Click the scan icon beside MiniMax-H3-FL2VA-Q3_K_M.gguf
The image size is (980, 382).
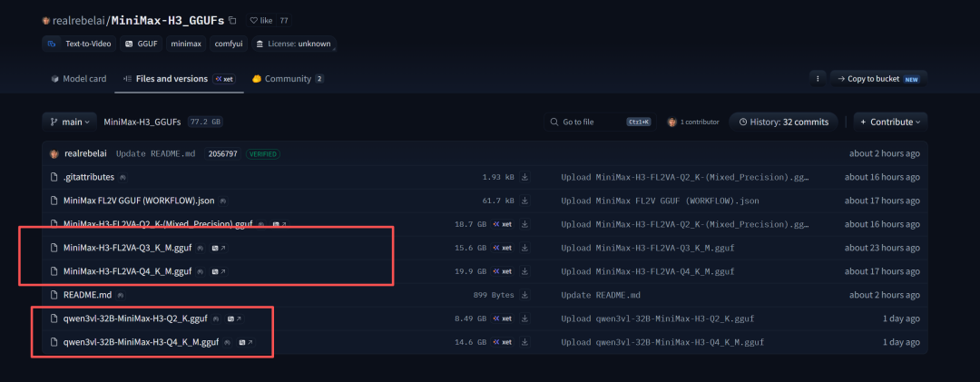(200, 248)
